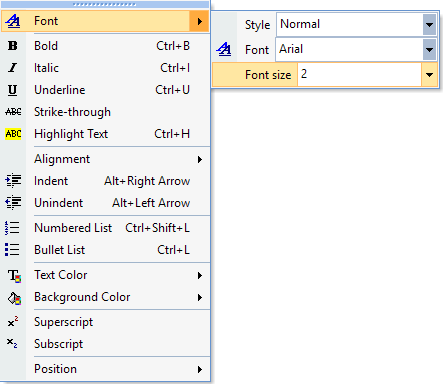This screenshot has width=443, height=384.
Task: Click the Italic I icon
Action: (13, 68)
